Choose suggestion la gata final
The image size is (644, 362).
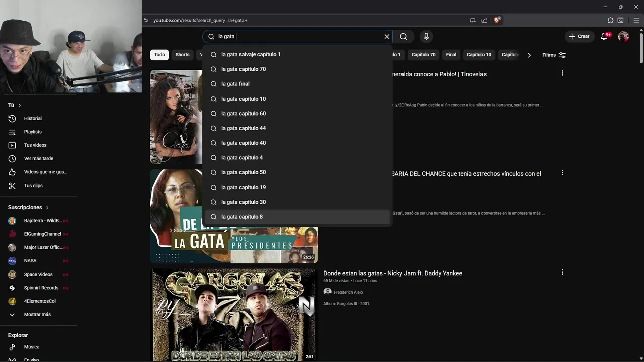tap(297, 84)
